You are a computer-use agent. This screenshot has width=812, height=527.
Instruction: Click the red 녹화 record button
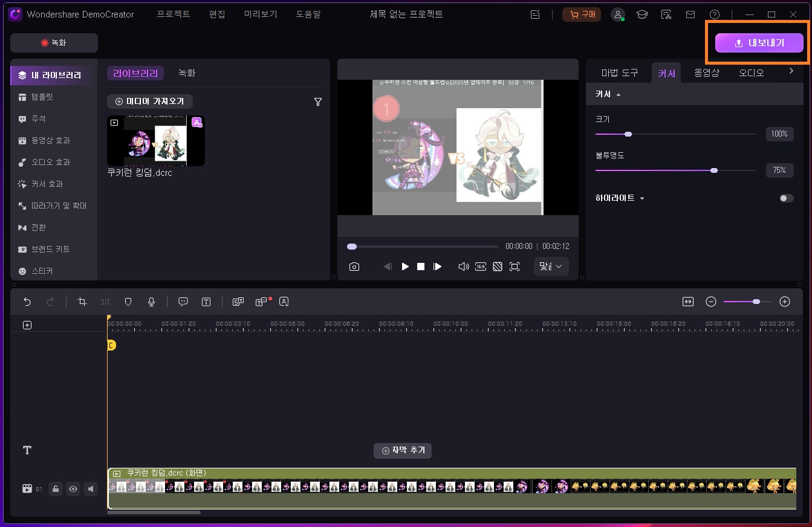pos(54,43)
